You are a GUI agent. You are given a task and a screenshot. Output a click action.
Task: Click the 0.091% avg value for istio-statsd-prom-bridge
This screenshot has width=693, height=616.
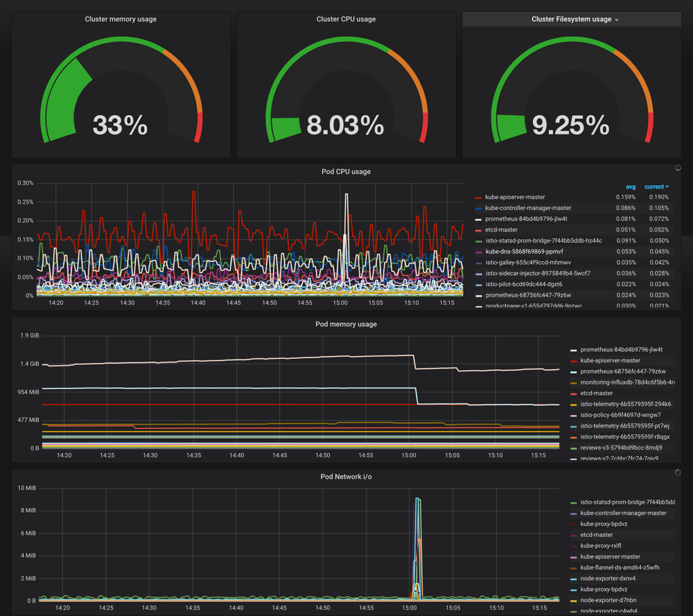626,240
